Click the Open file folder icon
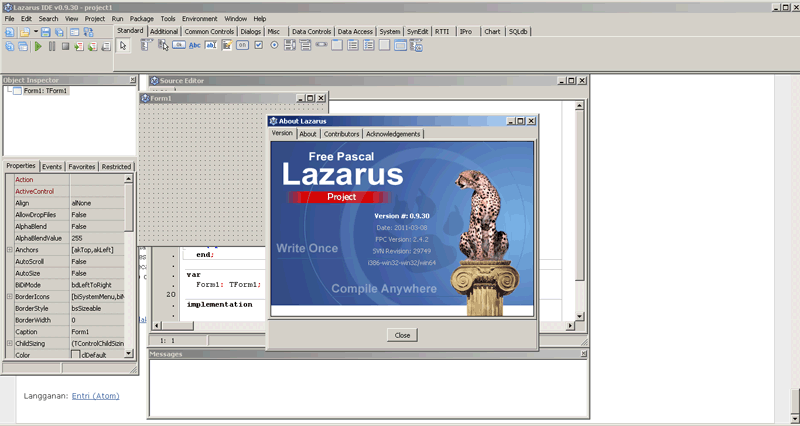The image size is (800, 426). pyautogui.click(x=24, y=32)
